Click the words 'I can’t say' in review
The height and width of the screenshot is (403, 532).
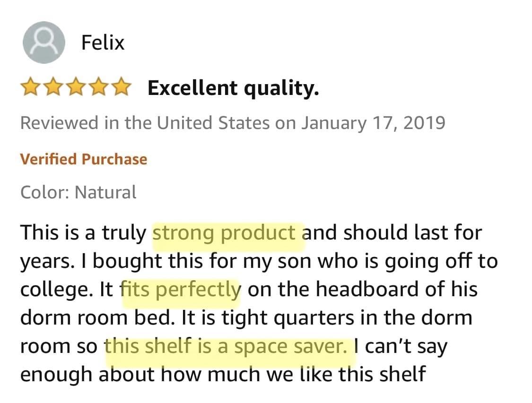click(x=401, y=347)
